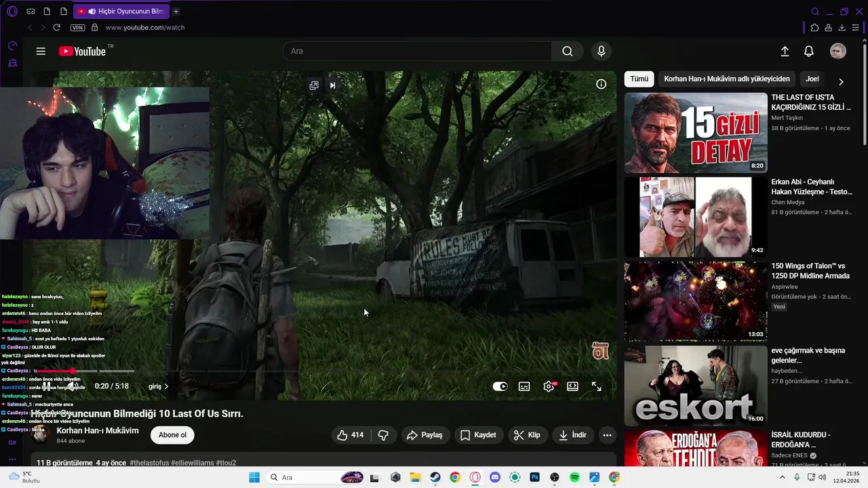Image resolution: width=868 pixels, height=488 pixels.
Task: Open 'Erkan Abi - Ceyhanlı Hakan Yüzleşme' video title
Action: [812, 187]
